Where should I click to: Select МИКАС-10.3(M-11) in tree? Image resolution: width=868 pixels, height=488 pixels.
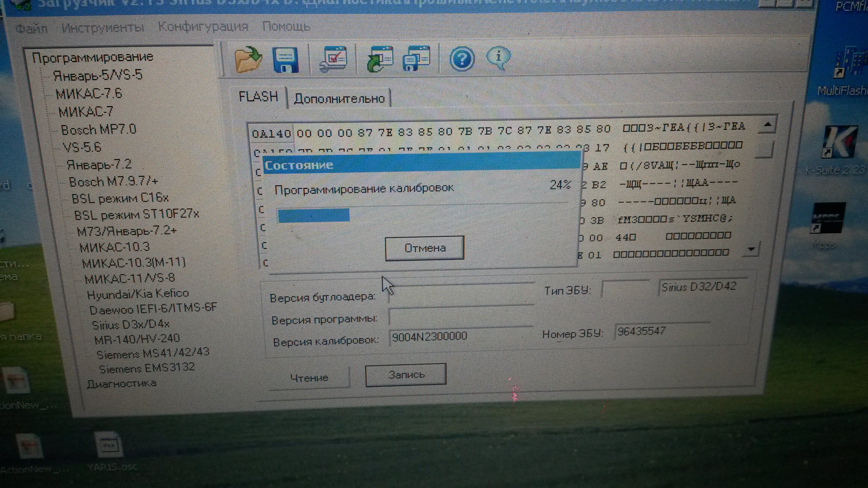[x=134, y=263]
